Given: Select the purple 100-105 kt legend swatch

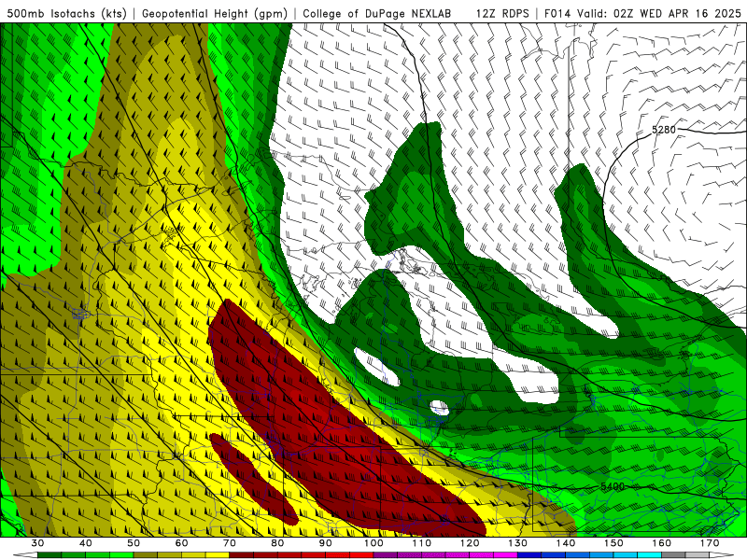Looking at the screenshot, I should pos(386,555).
